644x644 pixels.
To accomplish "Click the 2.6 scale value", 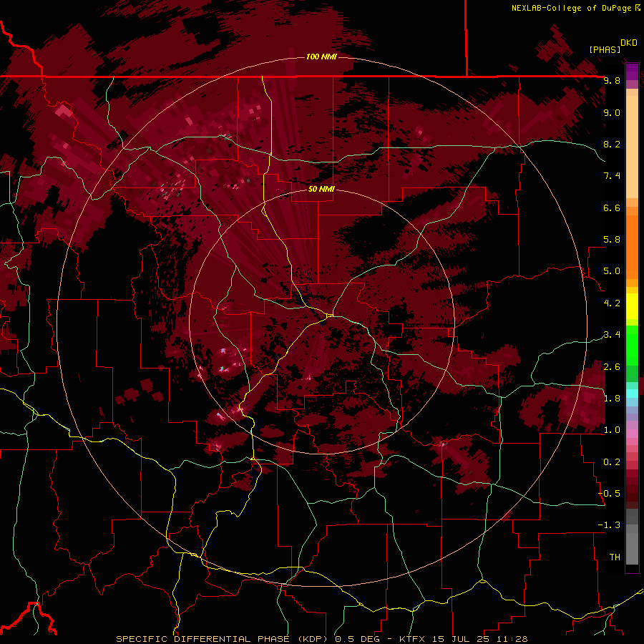I will coord(612,367).
